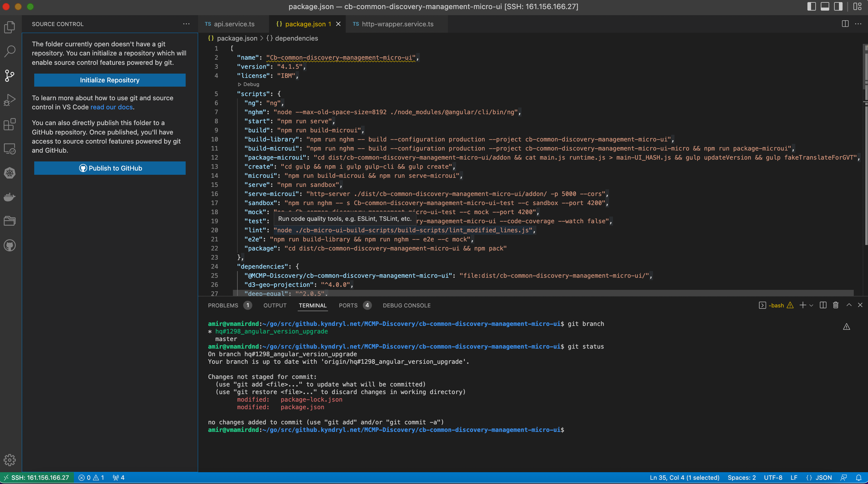Toggle notifications via the bell icon
Screen dimensions: 868x484
860,477
